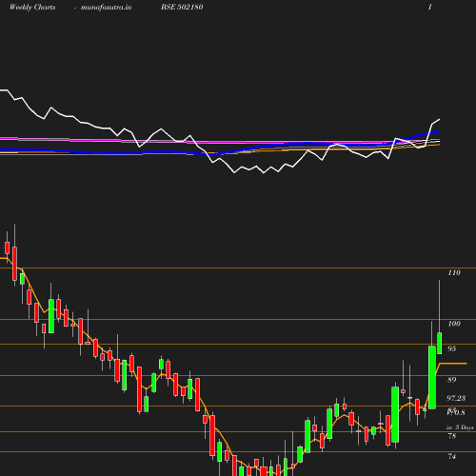Click the 89 price axis label
The height and width of the screenshot is (476, 476).
pos(452,380)
